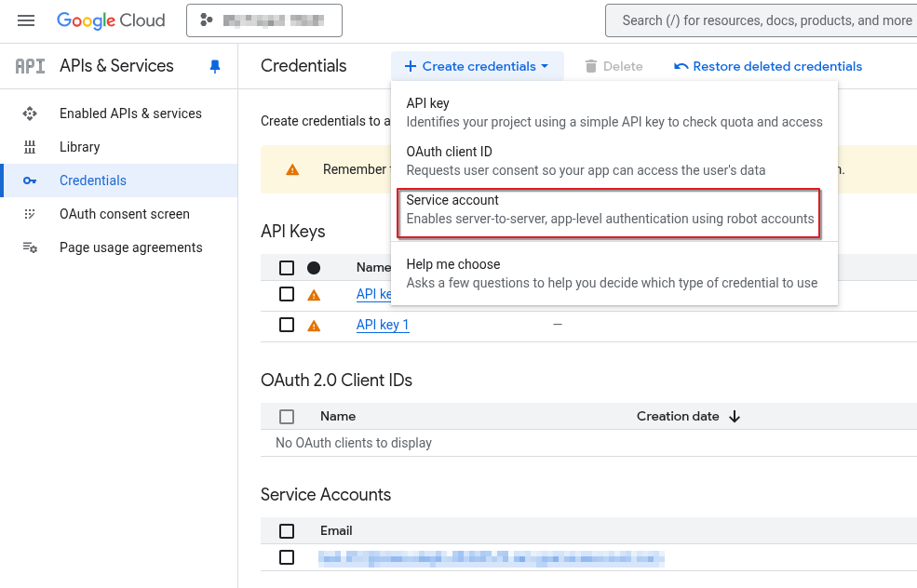
Task: Click the Library grid icon
Action: tap(30, 147)
